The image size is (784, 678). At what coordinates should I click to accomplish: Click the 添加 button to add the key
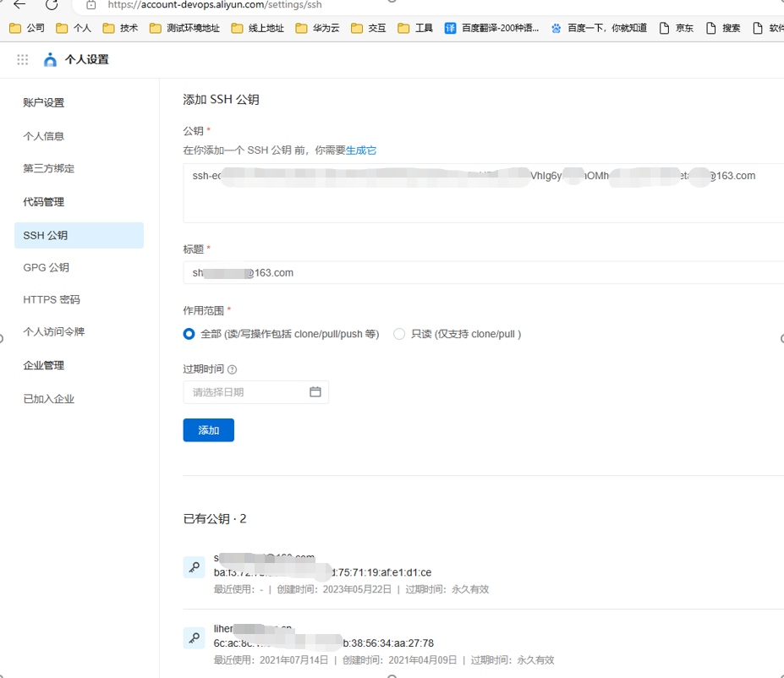[208, 430]
